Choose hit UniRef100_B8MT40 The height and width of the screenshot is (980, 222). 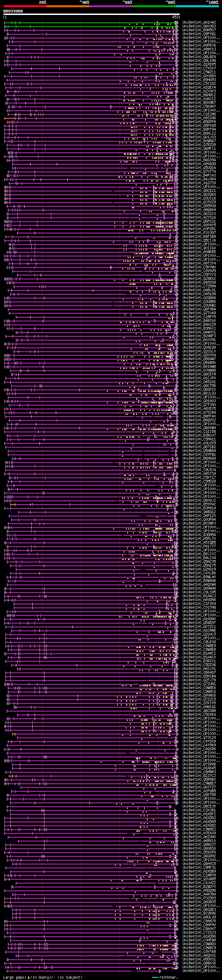[x=199, y=416]
